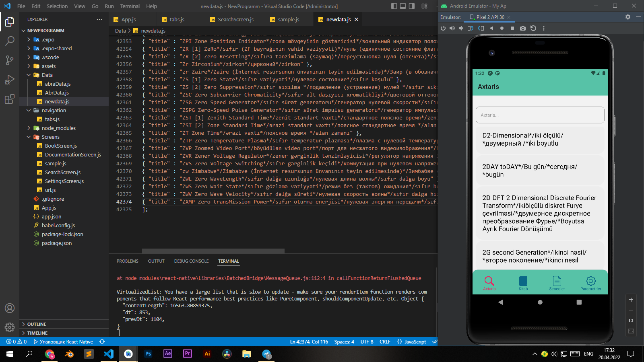The width and height of the screenshot is (644, 362).
Task: Expand the OUTLINE section
Action: (x=64, y=324)
